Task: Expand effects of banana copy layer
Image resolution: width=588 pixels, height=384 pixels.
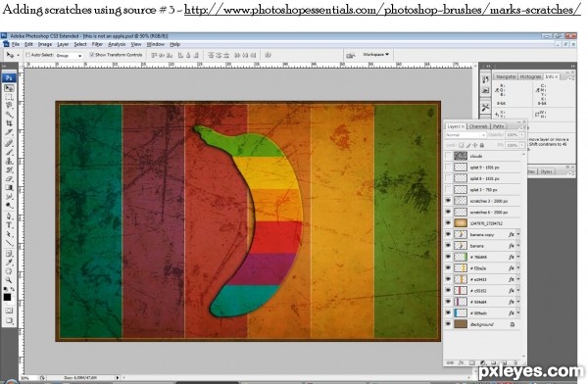Action: pos(518,234)
